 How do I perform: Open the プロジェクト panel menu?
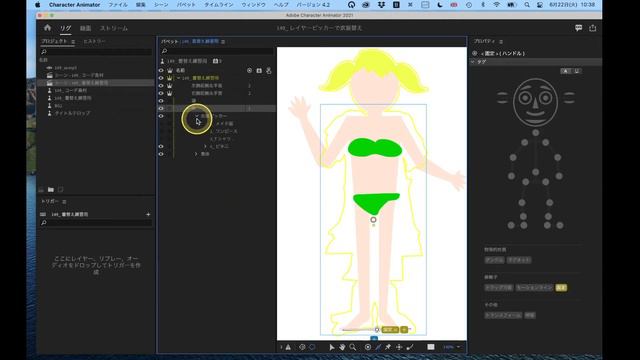coord(73,41)
